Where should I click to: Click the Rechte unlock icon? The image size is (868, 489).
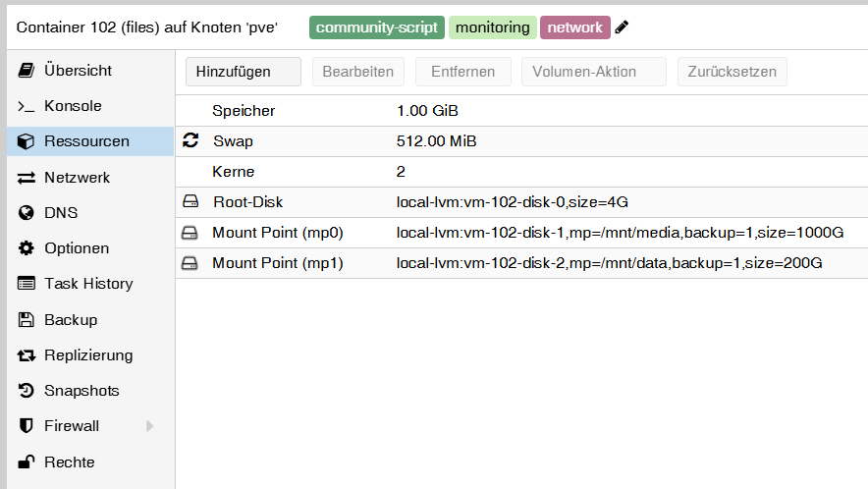27,462
